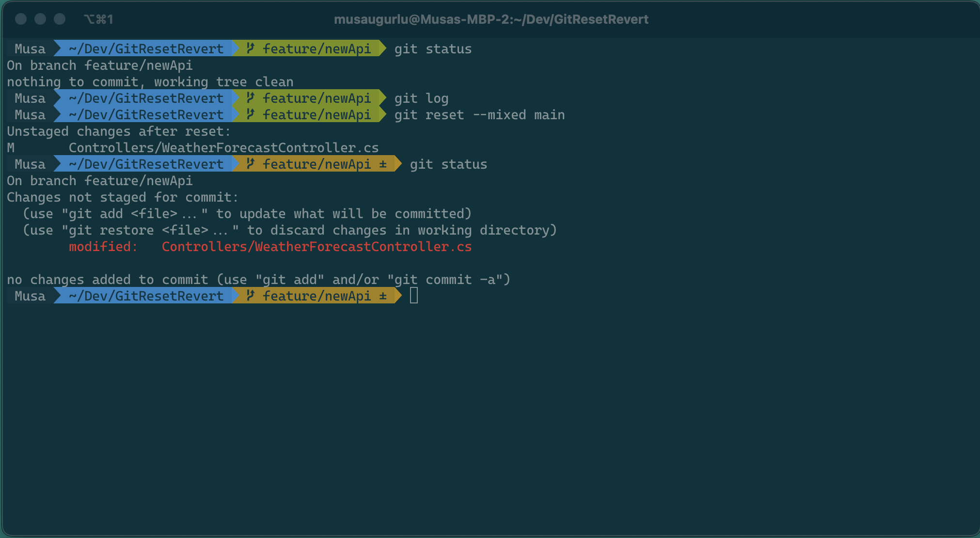
Task: Click the ± symbol before second git status
Action: pos(383,164)
